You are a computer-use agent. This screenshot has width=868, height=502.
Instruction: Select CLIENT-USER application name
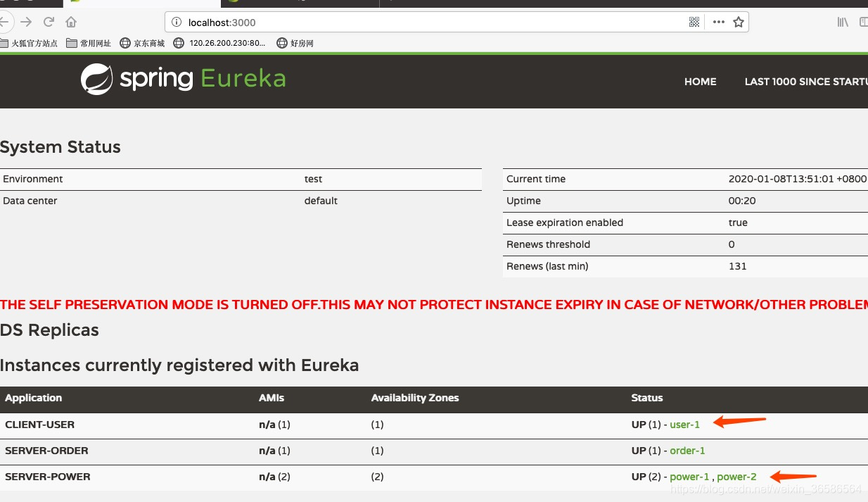coord(40,425)
